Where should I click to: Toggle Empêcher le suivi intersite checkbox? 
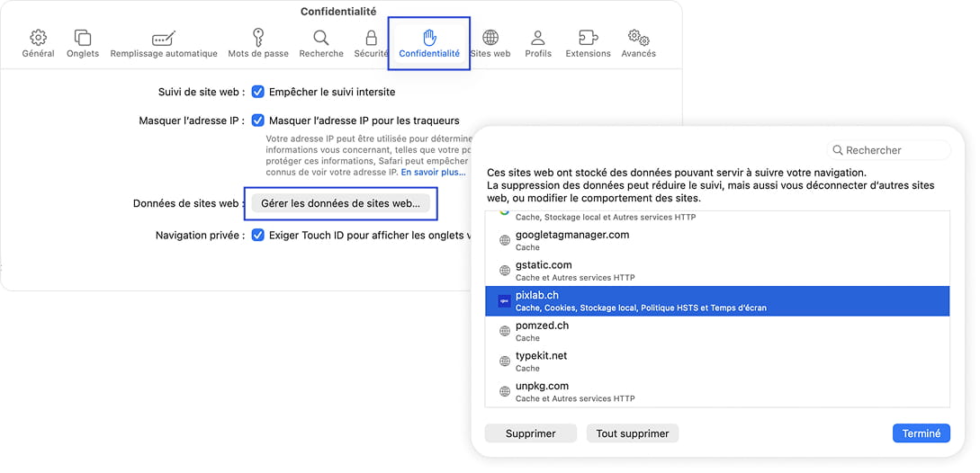click(x=258, y=92)
